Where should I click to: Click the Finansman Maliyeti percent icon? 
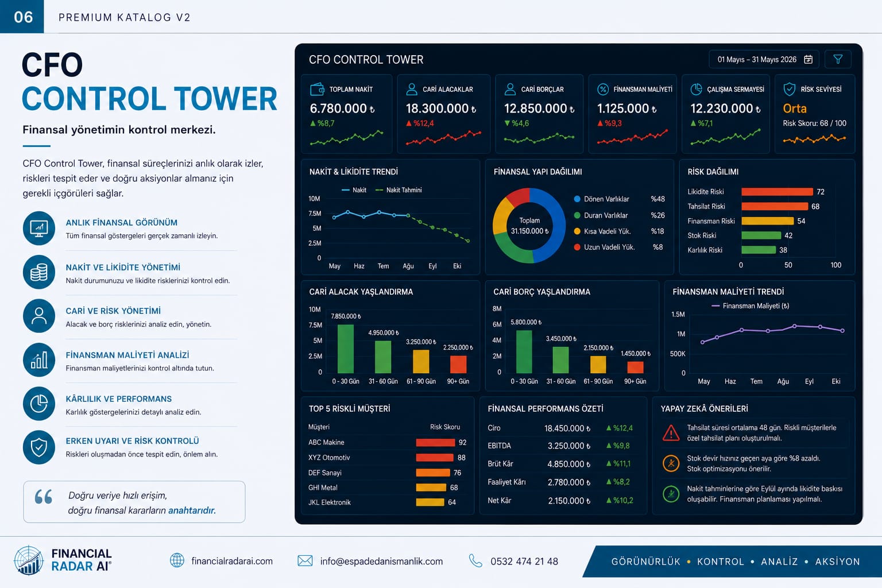pyautogui.click(x=603, y=89)
